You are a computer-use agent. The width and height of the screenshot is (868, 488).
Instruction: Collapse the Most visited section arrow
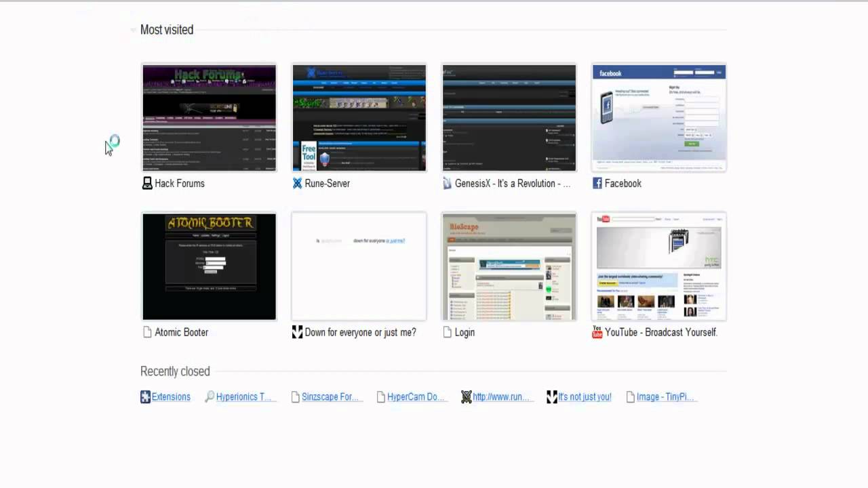point(133,30)
